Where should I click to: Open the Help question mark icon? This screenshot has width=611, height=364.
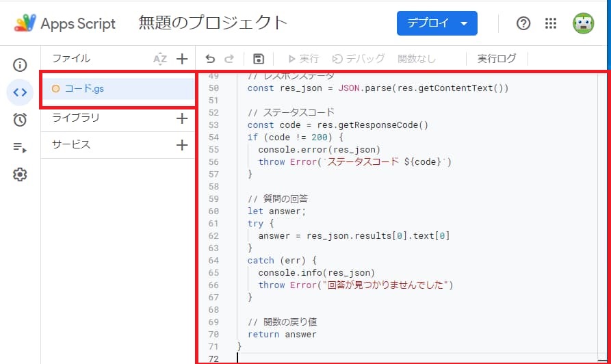(523, 23)
